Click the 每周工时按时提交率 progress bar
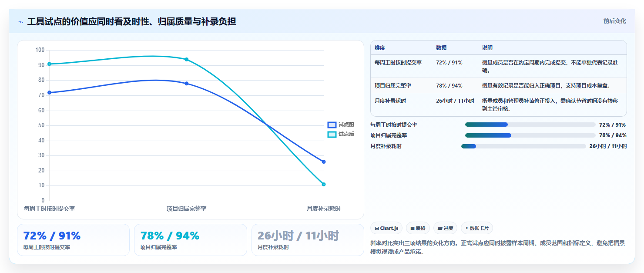Image resolution: width=644 pixels, height=273 pixels. [x=530, y=125]
